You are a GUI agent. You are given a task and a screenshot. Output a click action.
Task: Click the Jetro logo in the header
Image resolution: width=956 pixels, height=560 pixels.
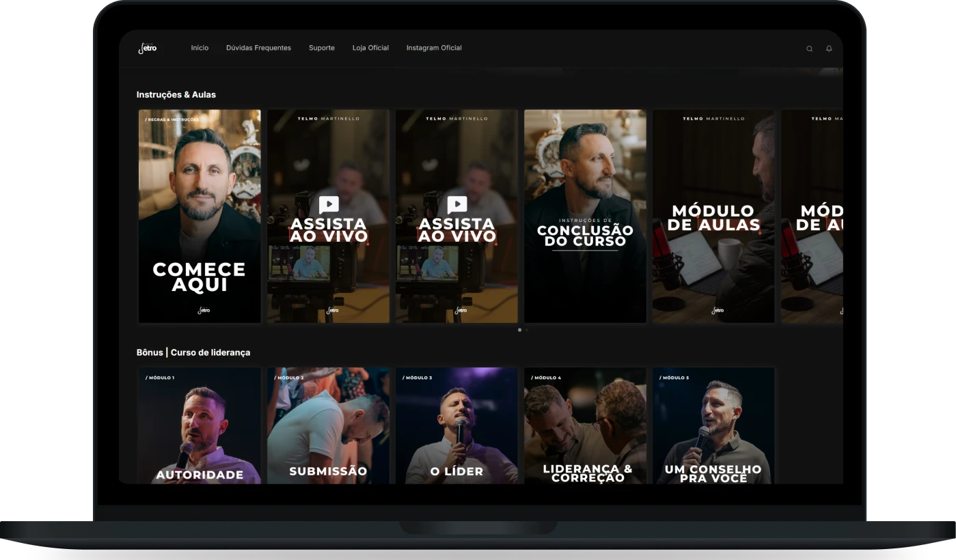click(x=148, y=48)
